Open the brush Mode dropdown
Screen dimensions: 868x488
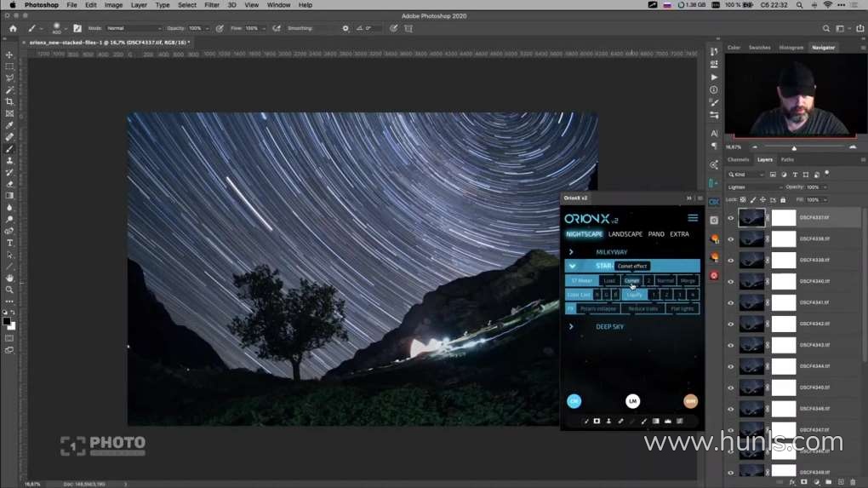coord(134,28)
